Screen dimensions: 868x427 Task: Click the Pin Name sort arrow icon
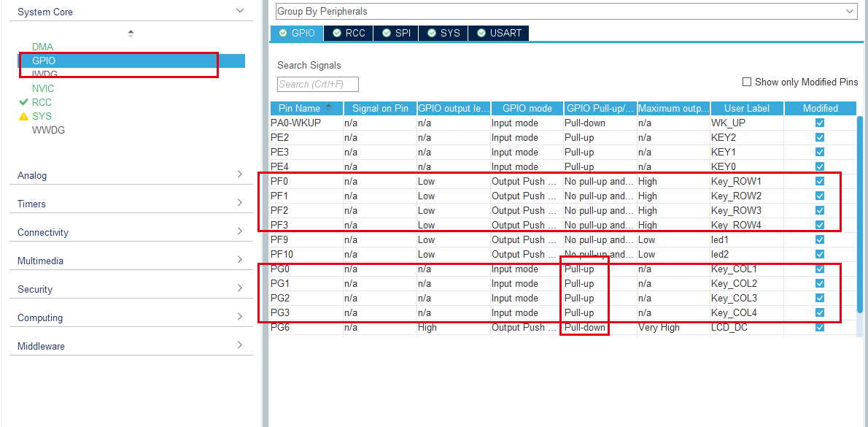coord(329,107)
